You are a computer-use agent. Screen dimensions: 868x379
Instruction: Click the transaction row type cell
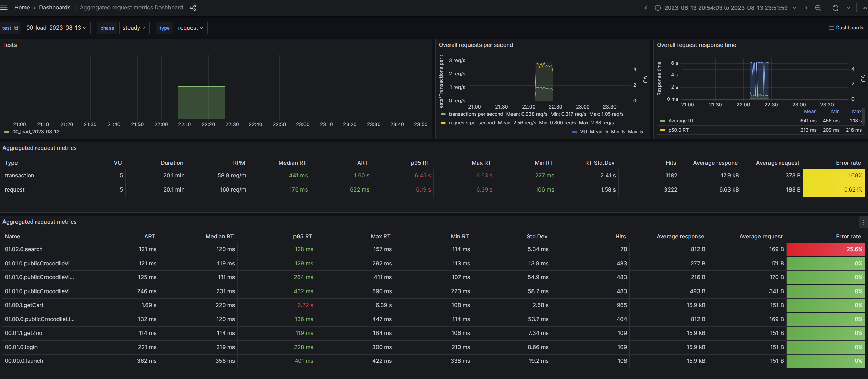pos(19,175)
